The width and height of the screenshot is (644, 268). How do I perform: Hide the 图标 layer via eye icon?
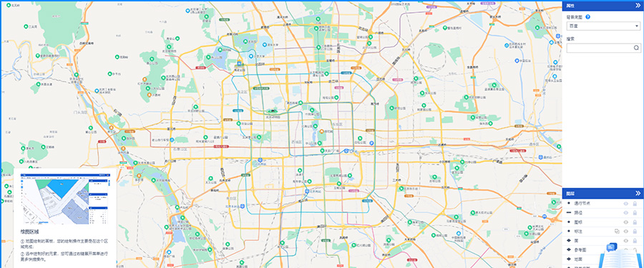click(x=626, y=222)
